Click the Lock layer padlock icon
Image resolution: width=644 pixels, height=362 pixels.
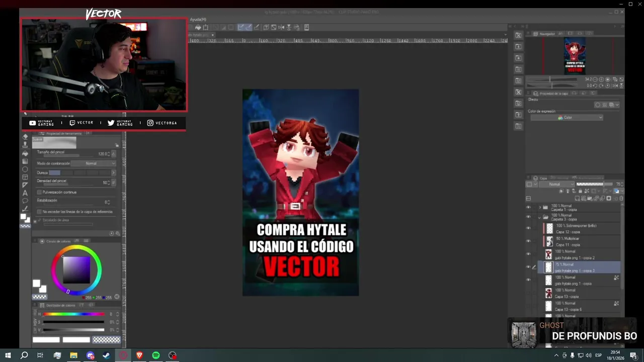(x=580, y=191)
